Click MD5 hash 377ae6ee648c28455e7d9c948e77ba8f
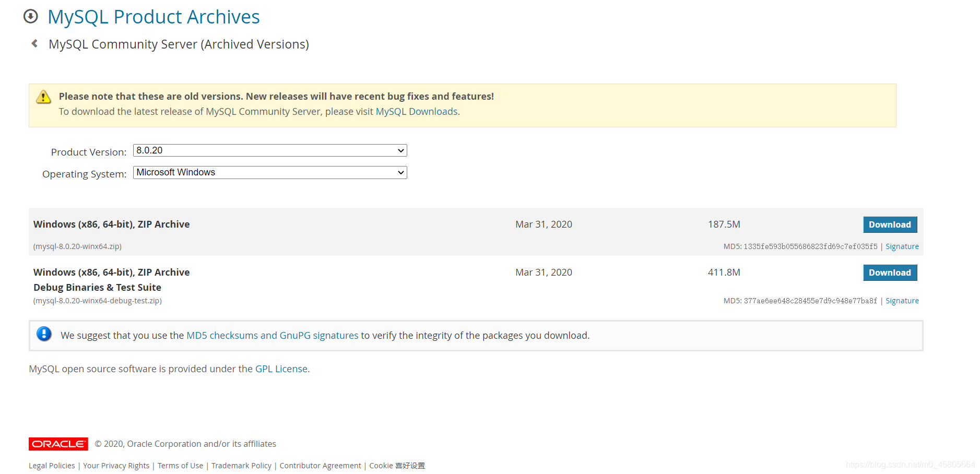Image resolution: width=980 pixels, height=474 pixels. tap(810, 301)
